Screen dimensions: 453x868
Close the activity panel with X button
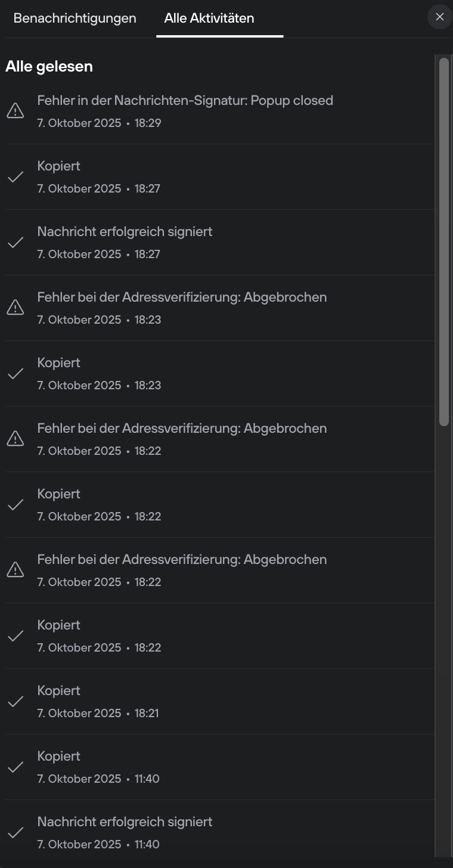coord(440,17)
